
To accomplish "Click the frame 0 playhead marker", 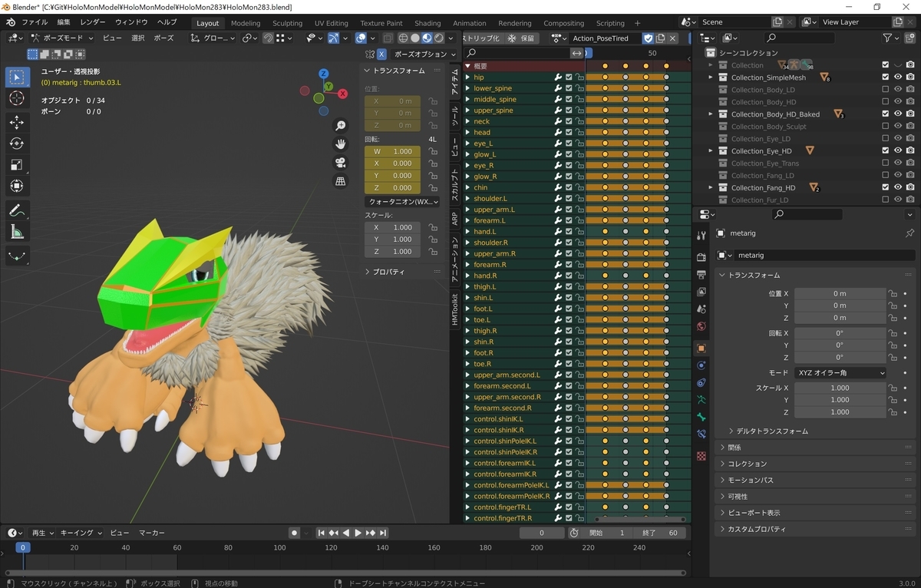I will (x=23, y=547).
